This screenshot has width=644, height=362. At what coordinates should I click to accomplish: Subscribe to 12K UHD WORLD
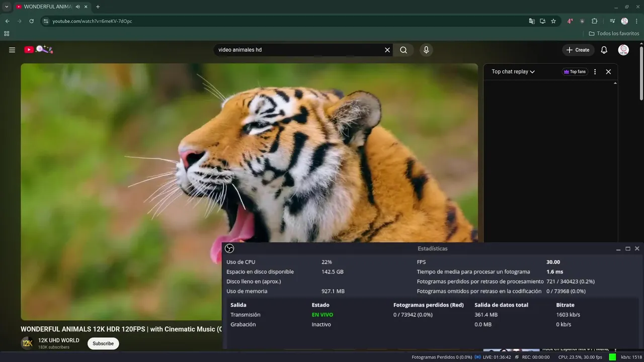[103, 343]
